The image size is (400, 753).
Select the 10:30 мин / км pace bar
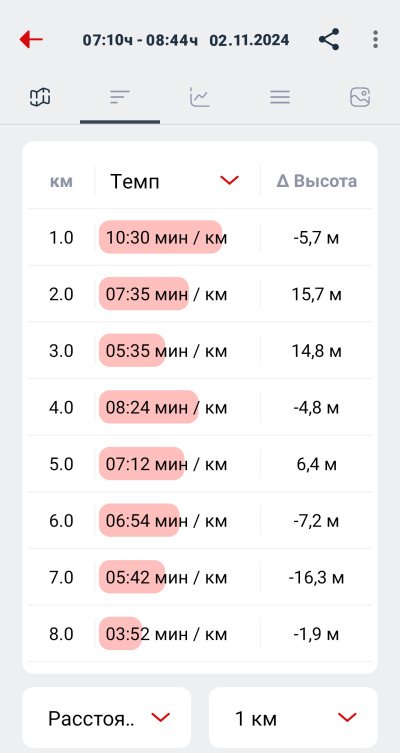(160, 237)
